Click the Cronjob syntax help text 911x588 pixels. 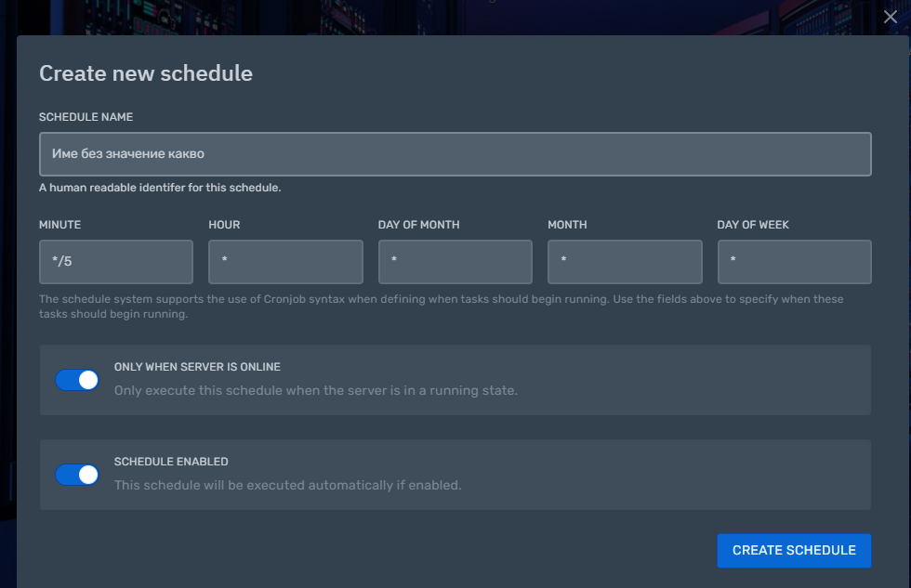click(442, 307)
